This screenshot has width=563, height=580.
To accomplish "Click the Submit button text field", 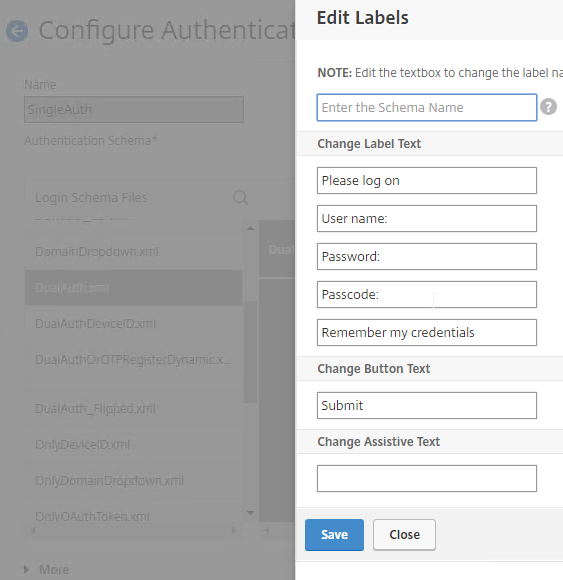I will [427, 405].
